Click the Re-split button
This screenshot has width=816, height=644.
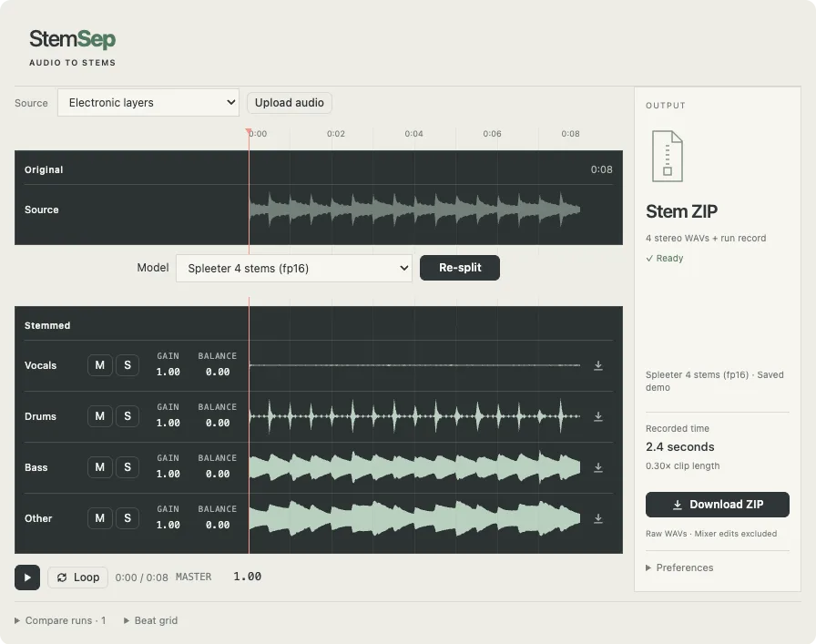tap(460, 268)
